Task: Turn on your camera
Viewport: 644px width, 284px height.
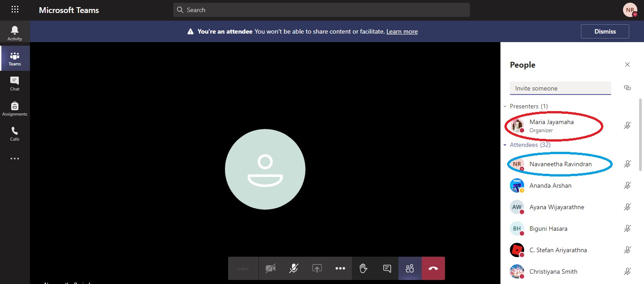Action: click(270, 268)
